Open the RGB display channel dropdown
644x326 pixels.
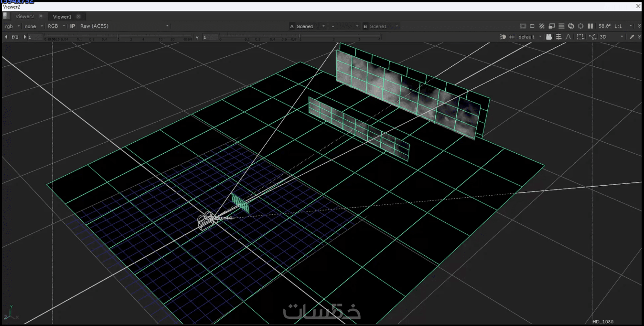[x=56, y=26]
